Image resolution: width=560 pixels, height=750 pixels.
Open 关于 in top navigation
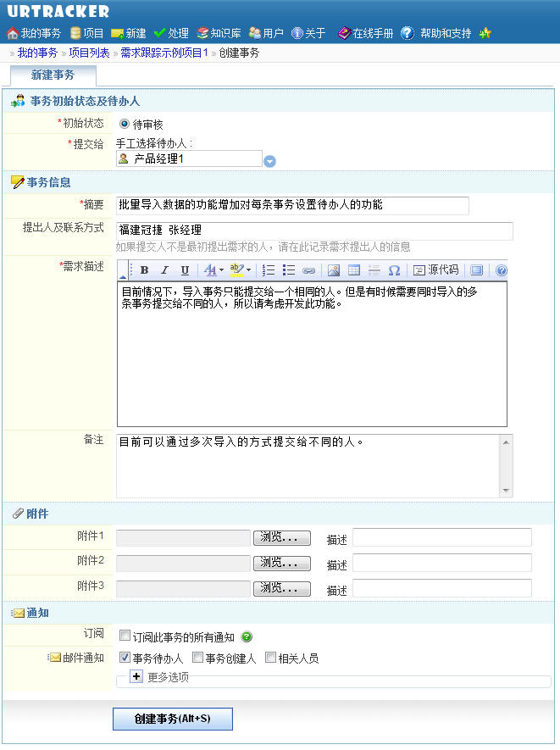pos(308,33)
